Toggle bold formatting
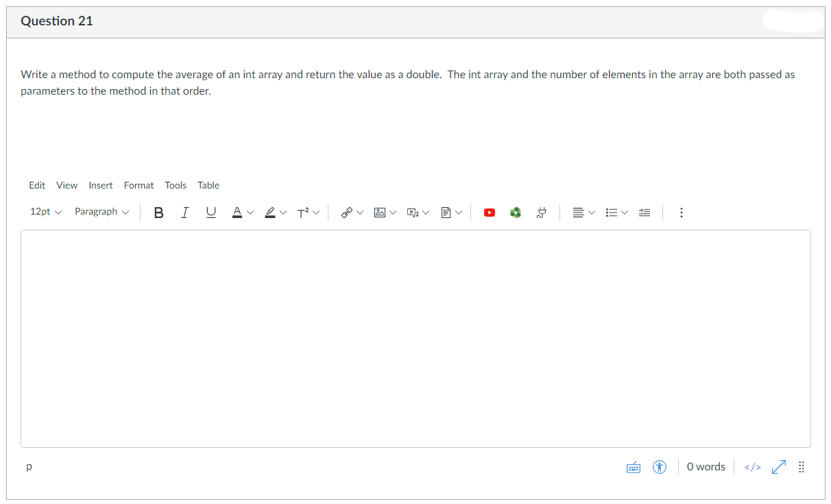This screenshot has width=831, height=504. tap(158, 212)
